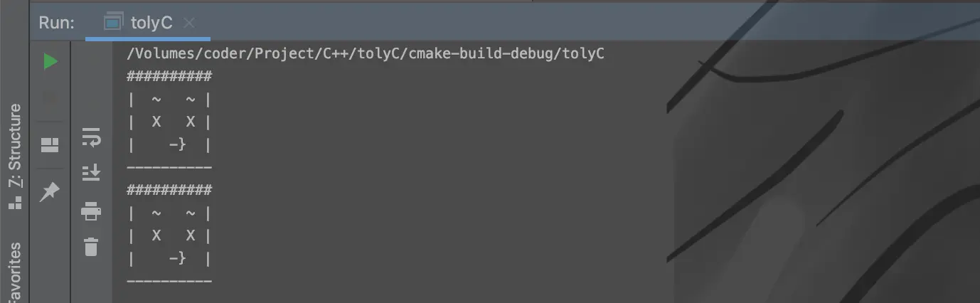The height and width of the screenshot is (303, 980).
Task: Click the first dashed separator line
Action: 169,168
